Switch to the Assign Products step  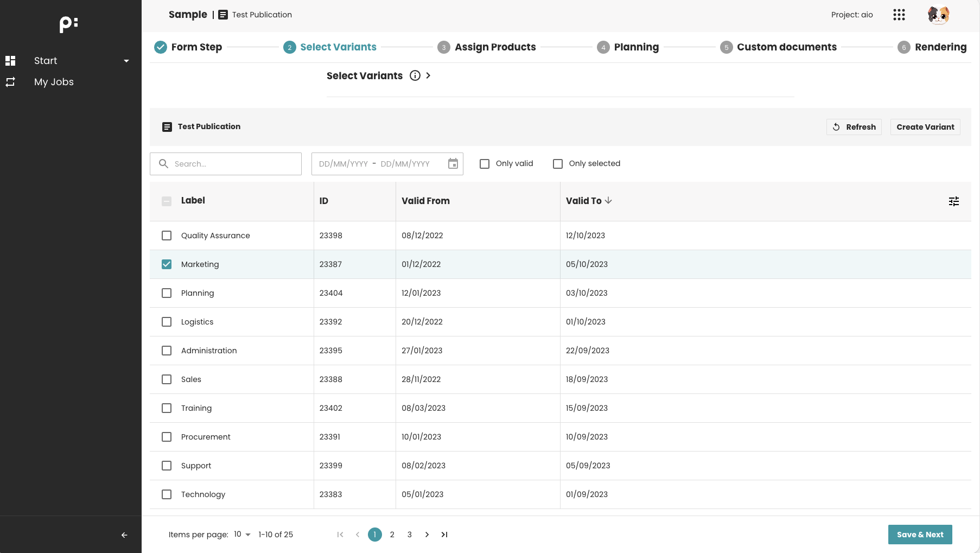[495, 47]
